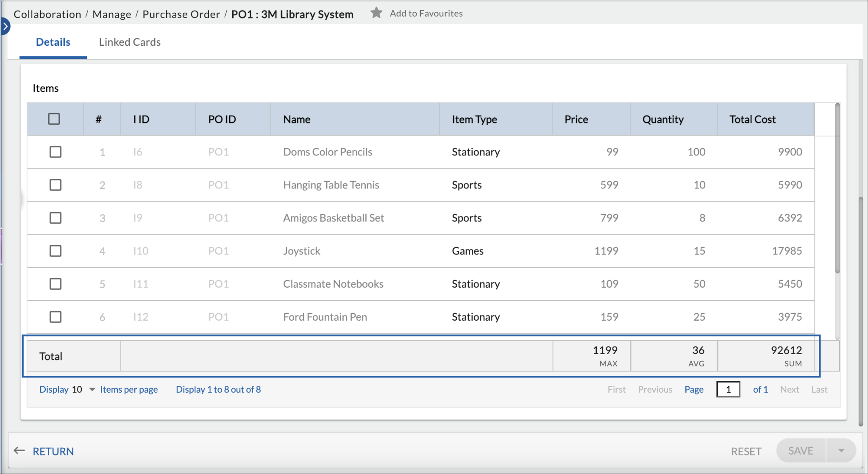Open Purchase Order in the breadcrumb
868x474 pixels.
181,14
